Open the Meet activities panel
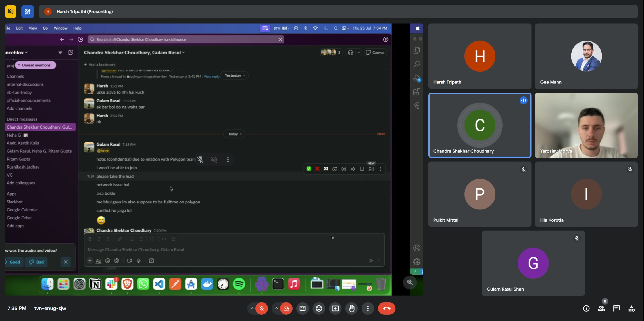This screenshot has width=644, height=321. click(x=632, y=309)
